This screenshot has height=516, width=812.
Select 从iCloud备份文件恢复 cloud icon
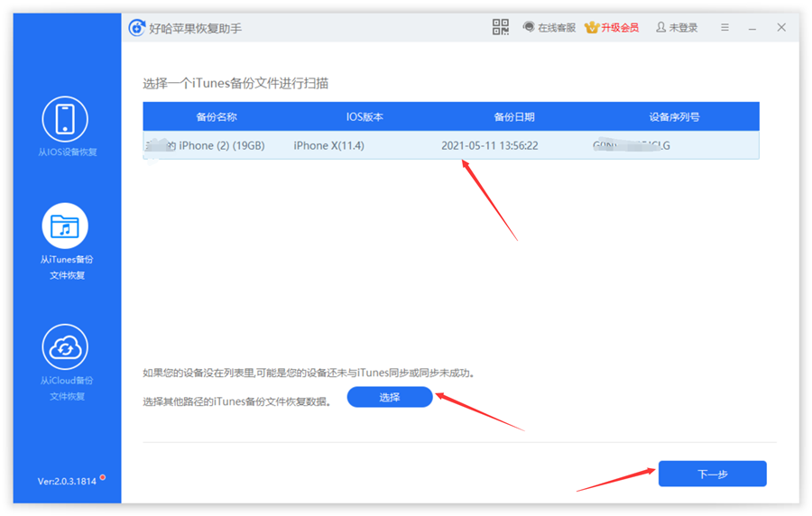click(x=65, y=347)
